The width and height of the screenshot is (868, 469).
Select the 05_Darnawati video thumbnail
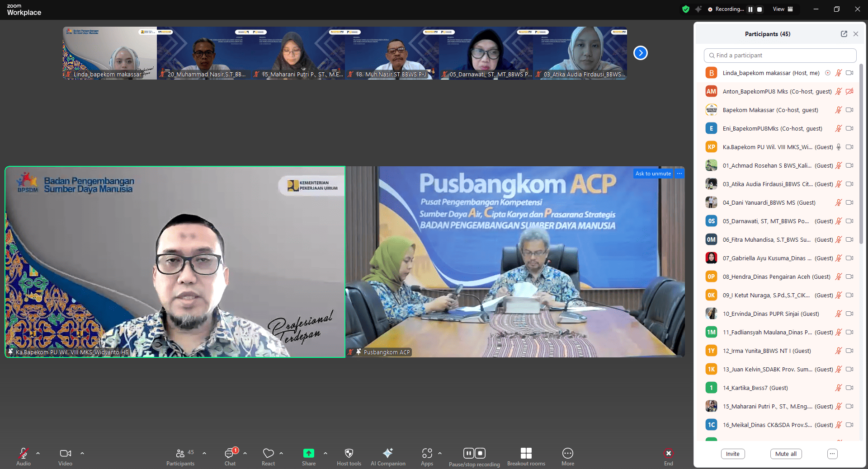[486, 53]
